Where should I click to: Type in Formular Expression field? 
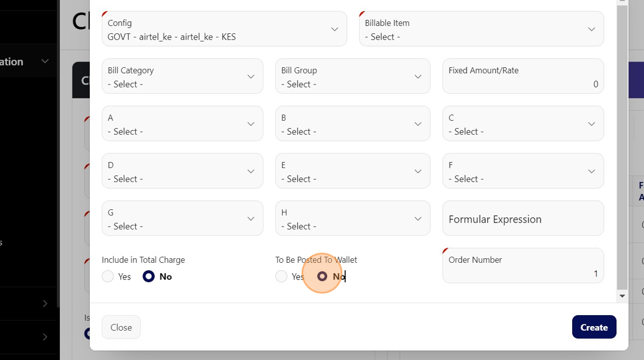point(523,219)
